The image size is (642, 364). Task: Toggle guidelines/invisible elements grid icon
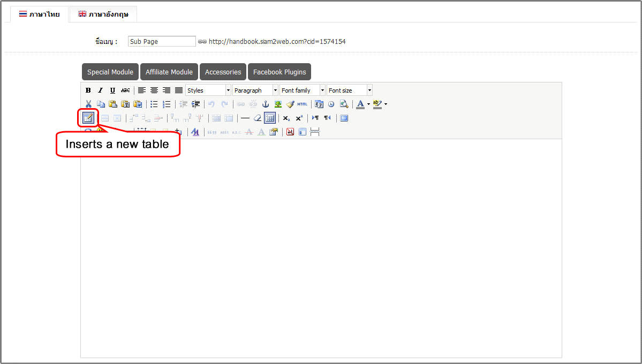[270, 118]
